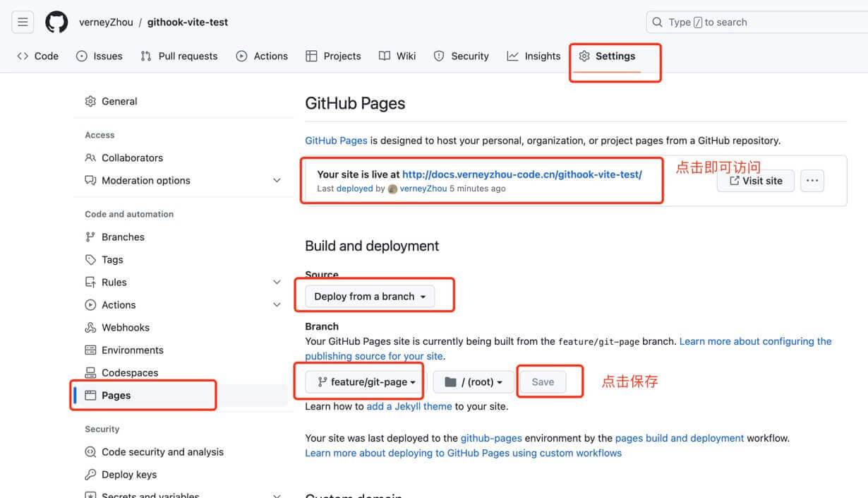
Task: Switch to the Pull requests tab
Action: pos(179,57)
